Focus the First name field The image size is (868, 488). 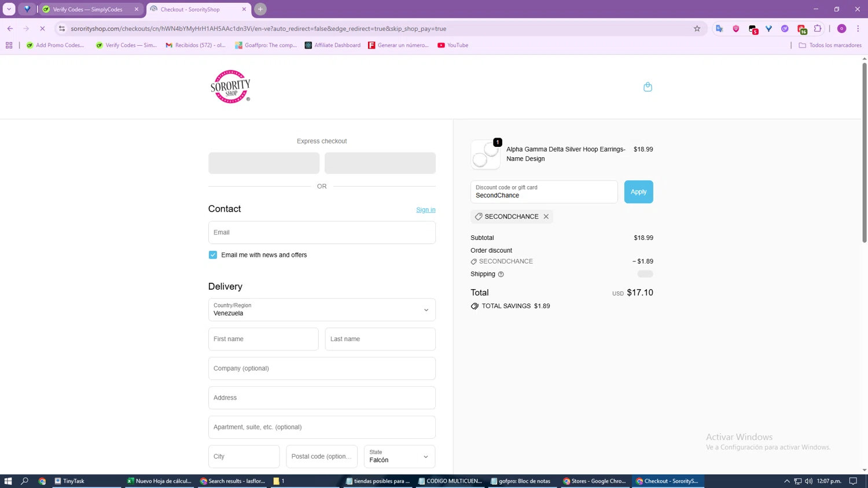pyautogui.click(x=263, y=339)
